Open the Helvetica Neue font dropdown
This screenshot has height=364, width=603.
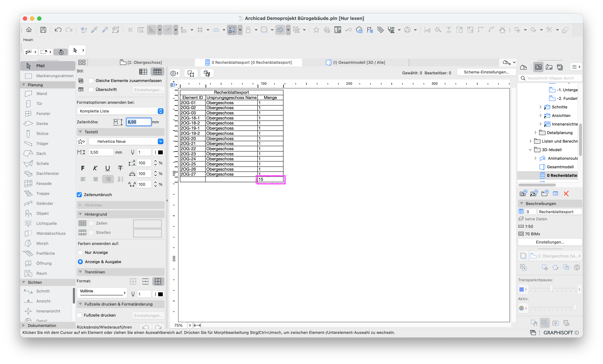tap(126, 141)
